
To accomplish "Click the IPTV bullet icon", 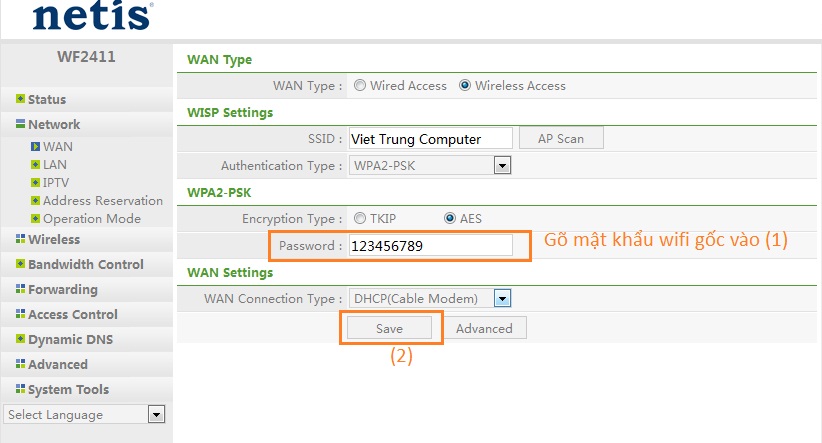I will pyautogui.click(x=35, y=182).
